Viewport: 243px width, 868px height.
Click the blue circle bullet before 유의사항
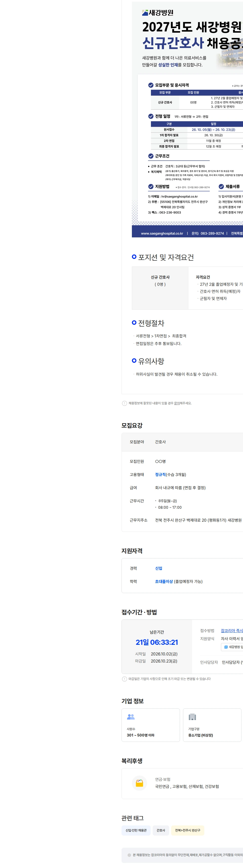pos(134,361)
